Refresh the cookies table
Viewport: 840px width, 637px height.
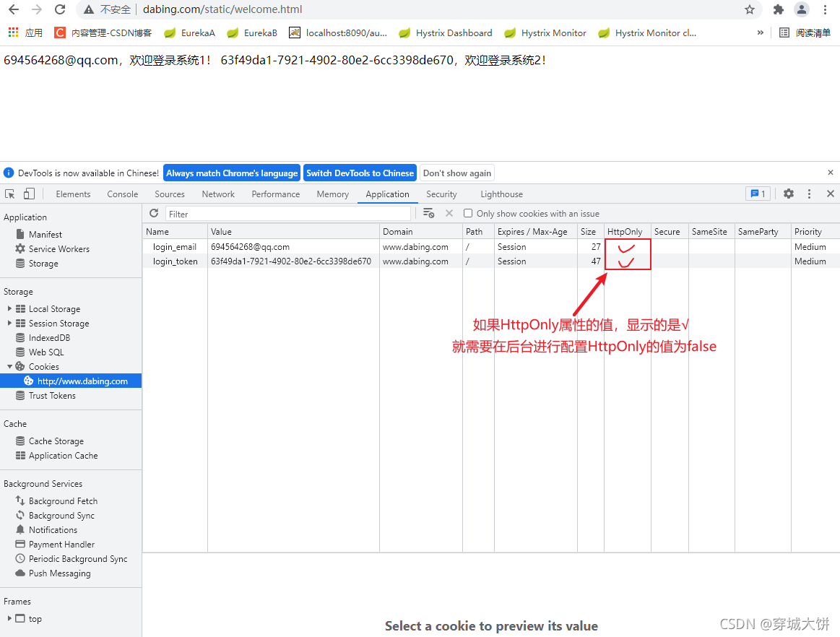click(154, 213)
